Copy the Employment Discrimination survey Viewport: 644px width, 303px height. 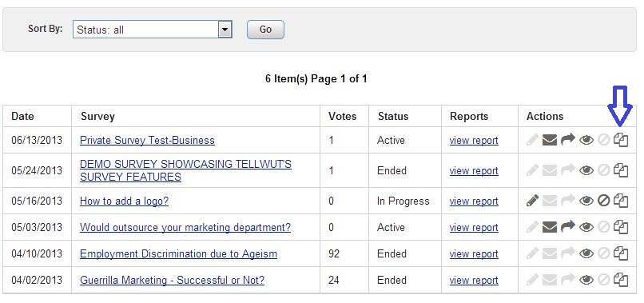click(621, 253)
